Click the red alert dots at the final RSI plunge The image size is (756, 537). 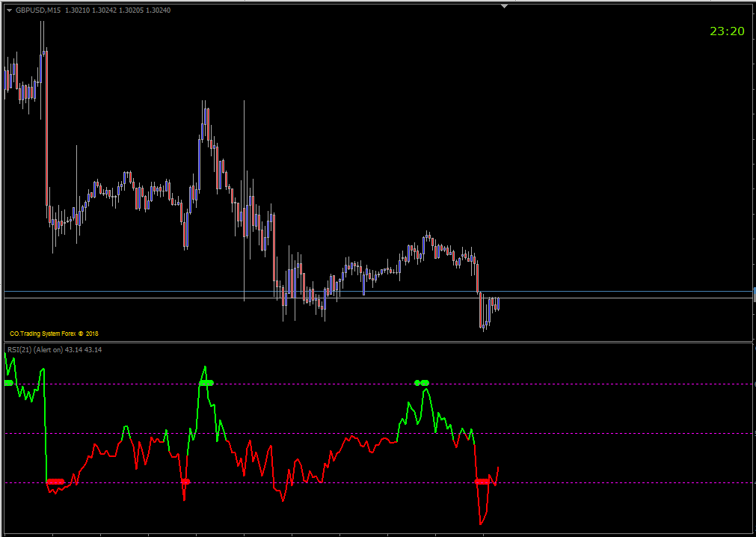[x=482, y=481]
